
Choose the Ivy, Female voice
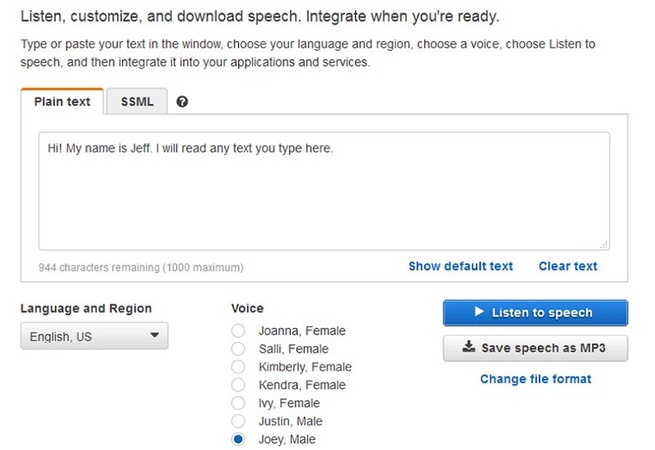(238, 403)
